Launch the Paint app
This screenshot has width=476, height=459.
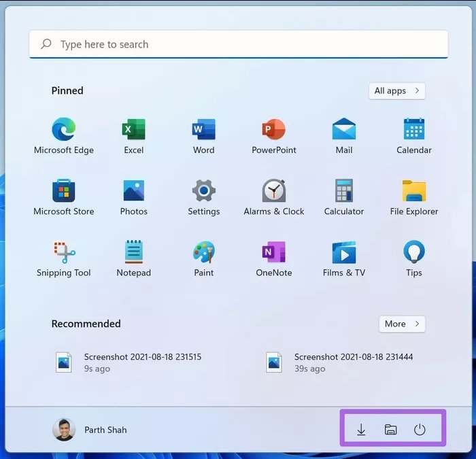coord(204,259)
